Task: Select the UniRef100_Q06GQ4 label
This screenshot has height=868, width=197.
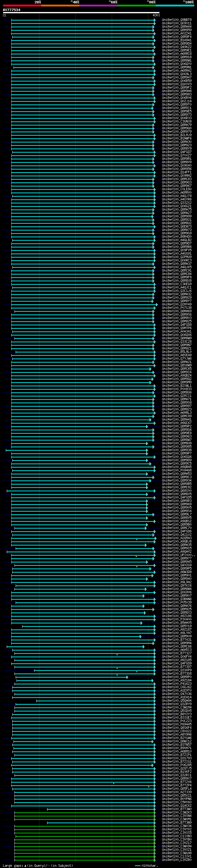Action: [176, 457]
